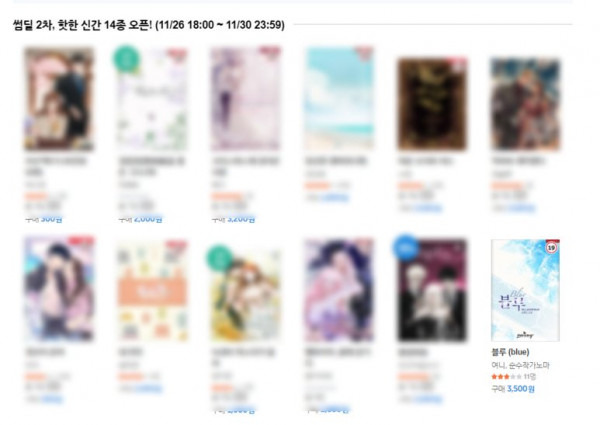Open author link 여니, 순수작가노마

(520, 365)
